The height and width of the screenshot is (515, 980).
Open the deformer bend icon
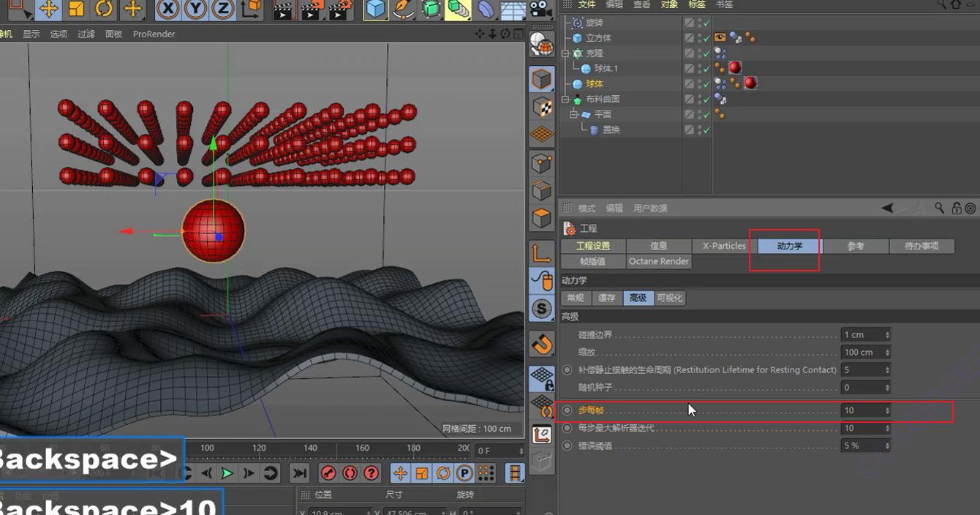pos(486,9)
